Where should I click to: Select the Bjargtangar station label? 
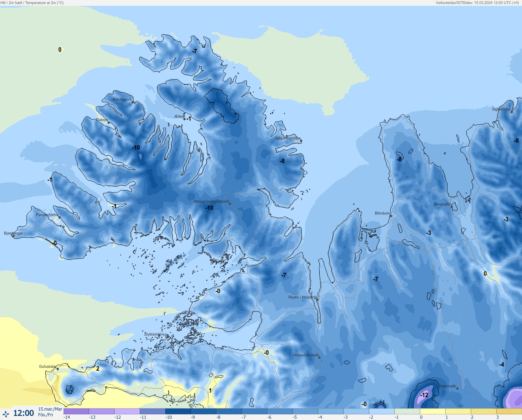[x=13, y=233]
